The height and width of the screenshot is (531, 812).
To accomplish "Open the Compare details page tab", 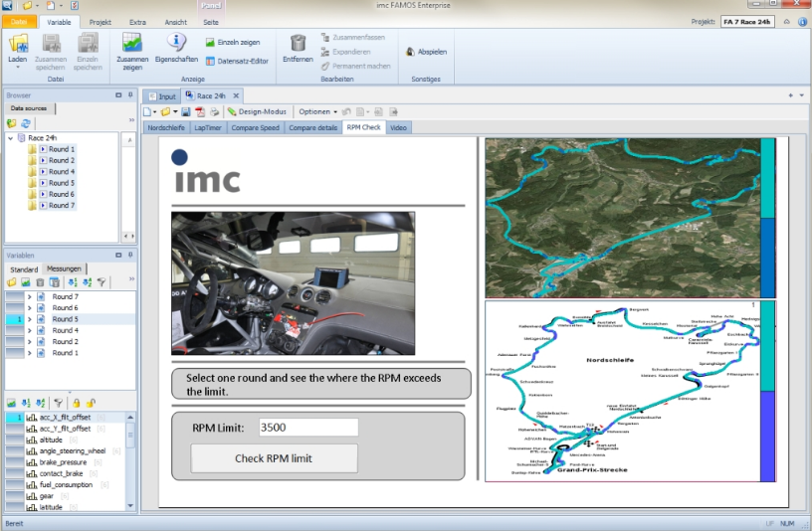I will 312,128.
